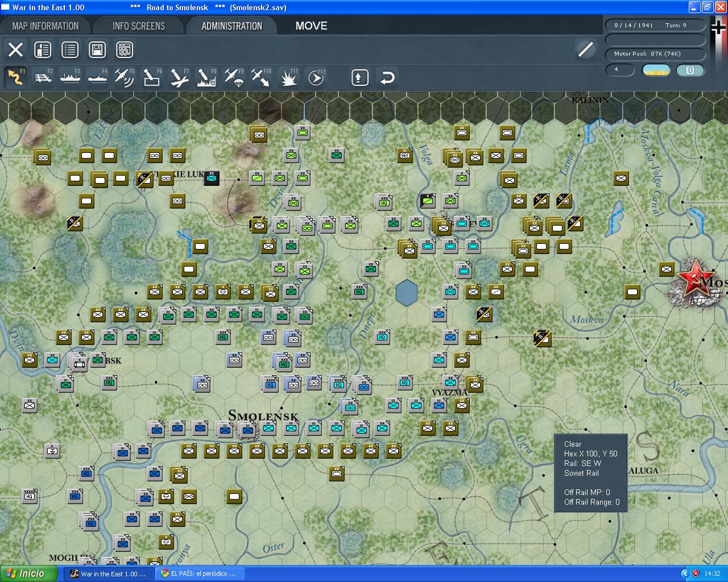Select Bomb Airfield mode (F7)
The width and height of the screenshot is (728, 582).
(x=179, y=77)
